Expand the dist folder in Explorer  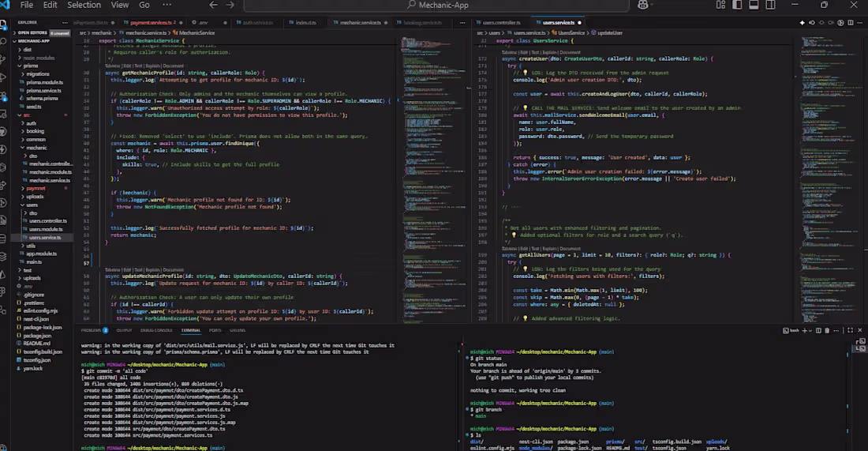coord(28,50)
